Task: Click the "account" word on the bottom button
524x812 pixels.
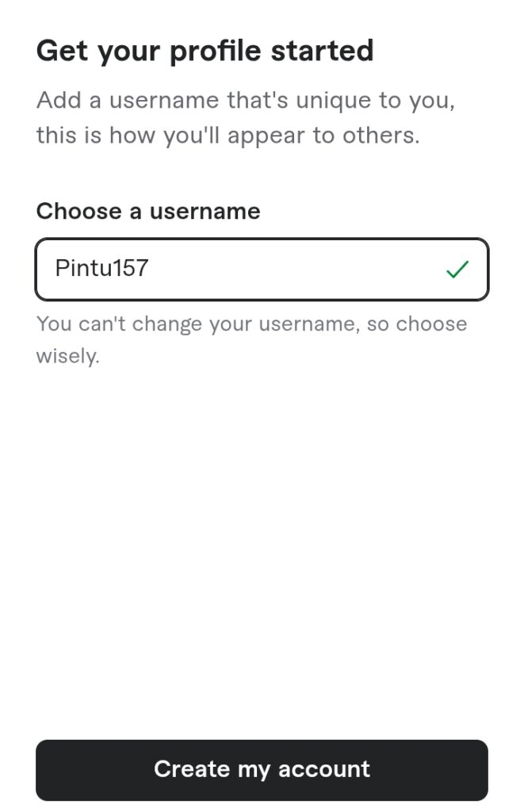Action: tap(323, 769)
